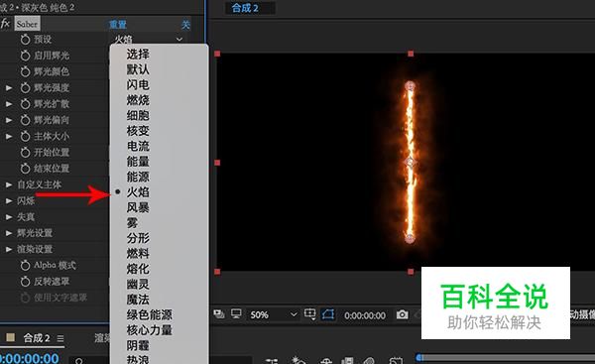The width and height of the screenshot is (595, 364).
Task: Toggle stopwatch for 辉光颜色 property
Action: pos(25,71)
